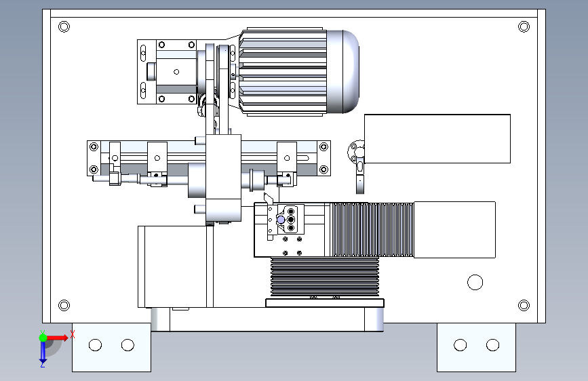Pick the bottom-left corner bolt of the base plate

tap(64, 305)
